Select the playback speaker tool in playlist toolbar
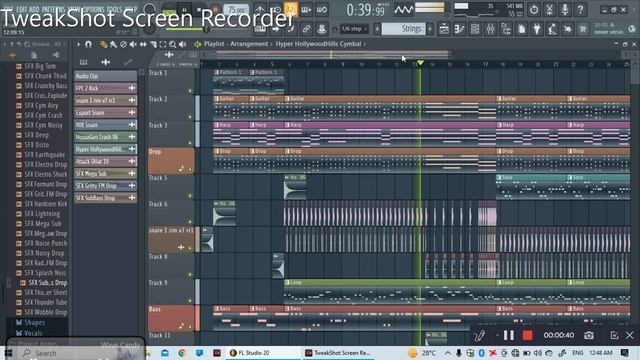Image resolution: width=640 pixels, height=360 pixels. [x=183, y=44]
